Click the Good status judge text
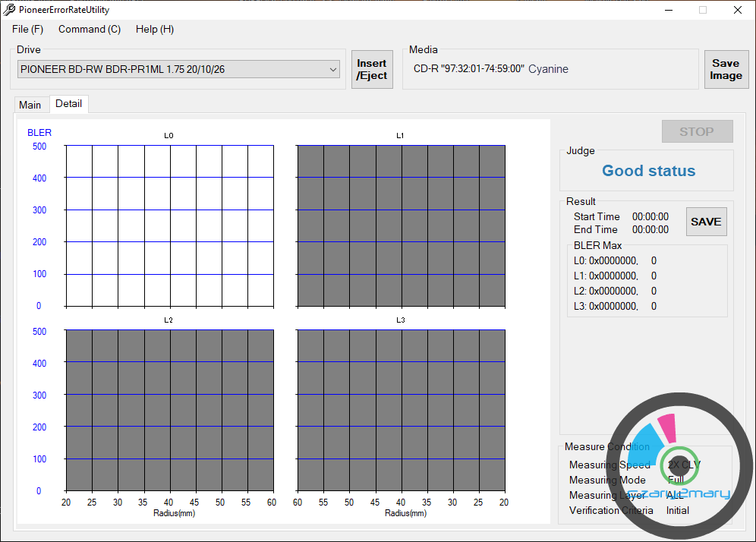 click(648, 171)
